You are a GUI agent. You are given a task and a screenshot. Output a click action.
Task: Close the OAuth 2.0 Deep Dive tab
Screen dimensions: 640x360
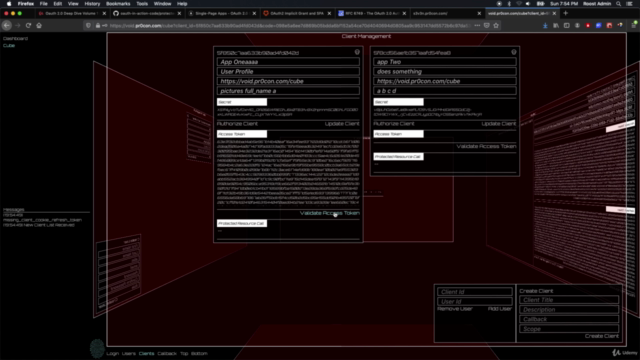[x=104, y=13]
